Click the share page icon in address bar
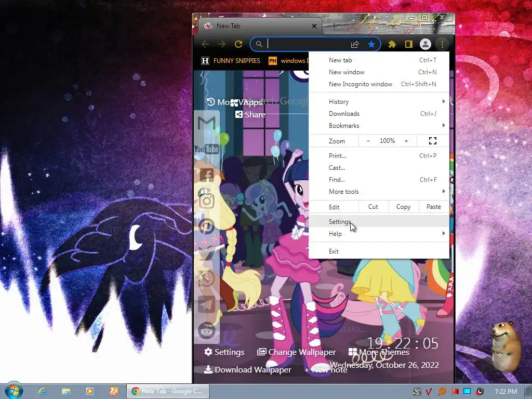 [x=355, y=45]
